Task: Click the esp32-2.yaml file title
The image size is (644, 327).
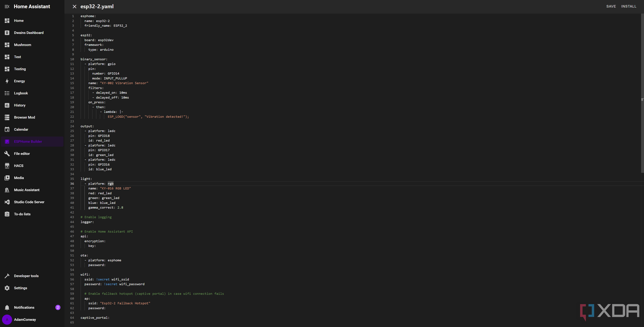Action: [97, 7]
